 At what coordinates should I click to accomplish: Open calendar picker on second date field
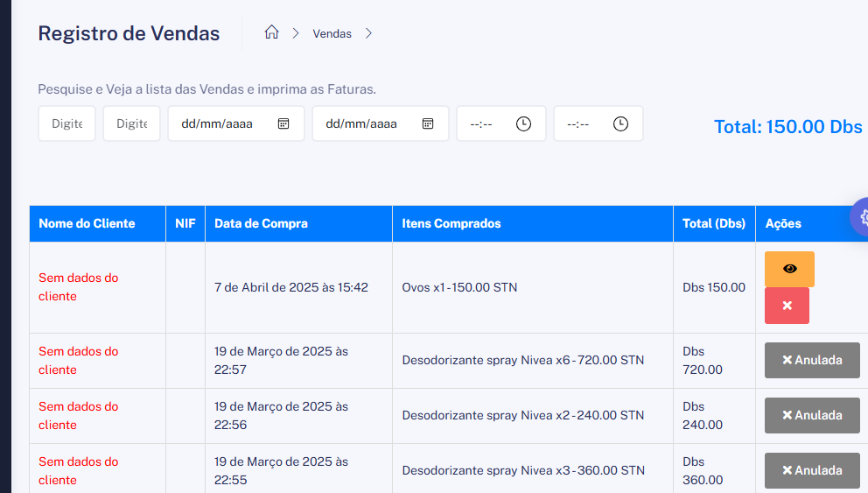click(428, 123)
